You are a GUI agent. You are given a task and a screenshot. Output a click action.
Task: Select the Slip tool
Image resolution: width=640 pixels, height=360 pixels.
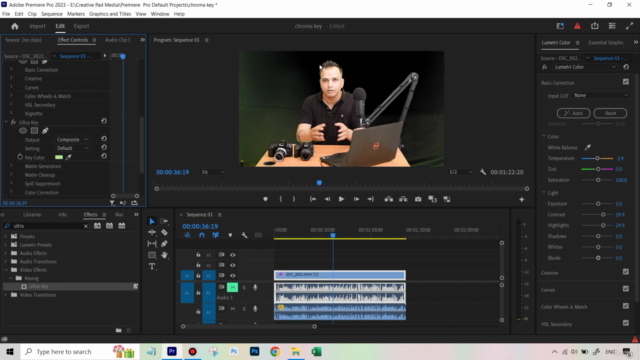point(152,244)
